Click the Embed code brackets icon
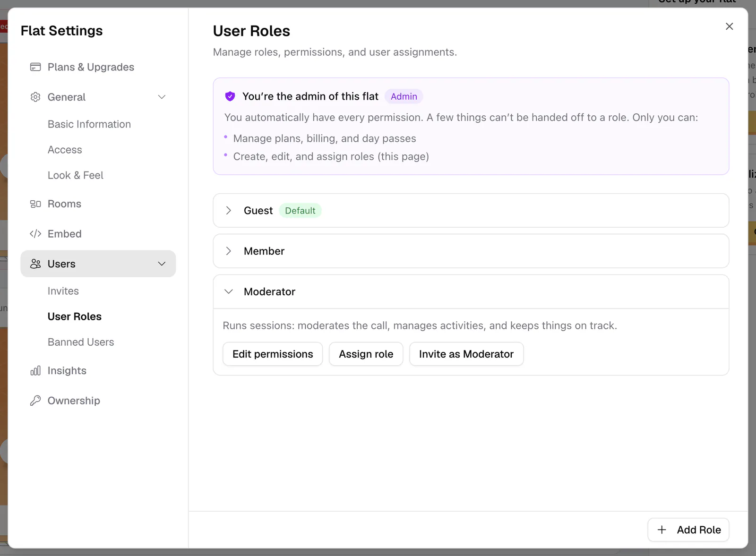The height and width of the screenshot is (556, 756). [x=35, y=234]
